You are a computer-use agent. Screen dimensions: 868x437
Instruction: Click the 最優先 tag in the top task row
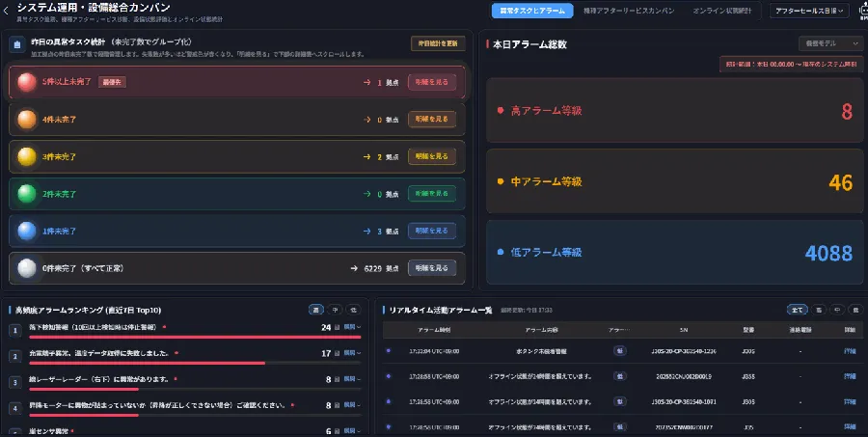coord(113,82)
